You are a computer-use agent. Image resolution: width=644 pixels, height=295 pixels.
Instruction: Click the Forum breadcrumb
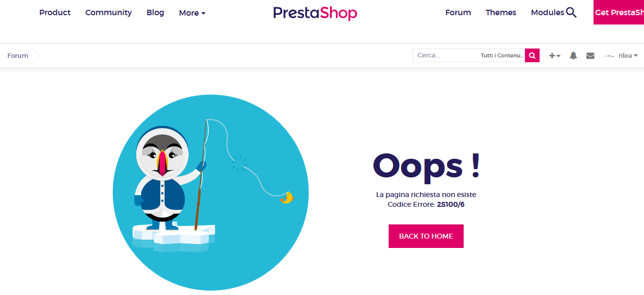(x=18, y=55)
